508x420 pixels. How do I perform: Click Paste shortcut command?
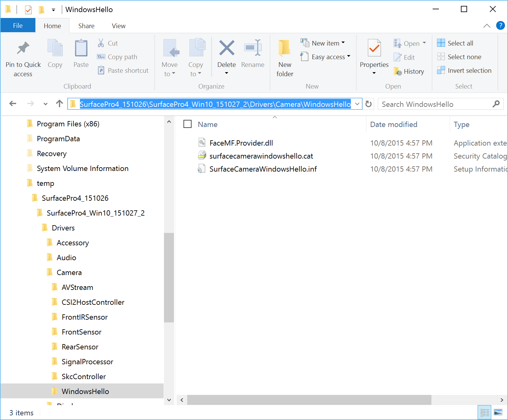[123, 70]
